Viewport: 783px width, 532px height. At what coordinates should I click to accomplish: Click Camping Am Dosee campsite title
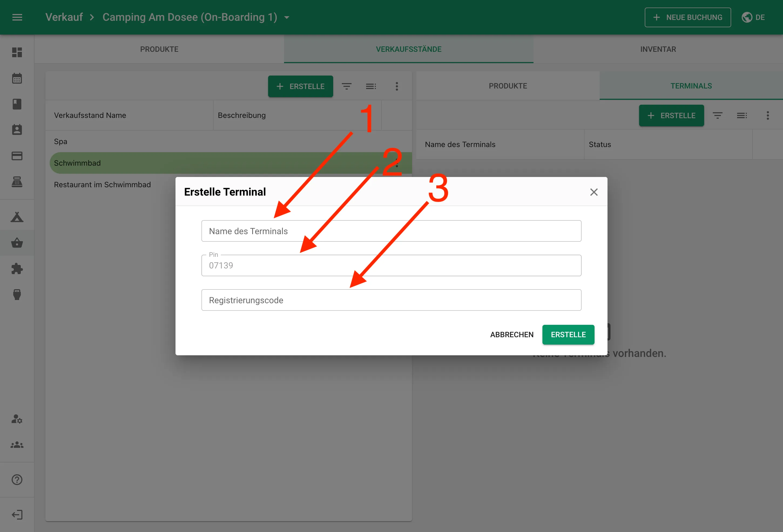[x=190, y=17]
